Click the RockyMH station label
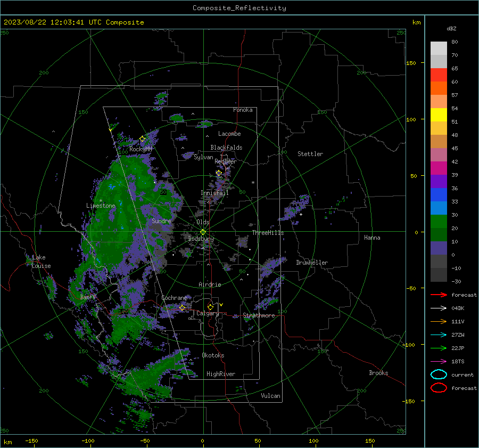Viewport: 479px width, 448px height. 141,149
